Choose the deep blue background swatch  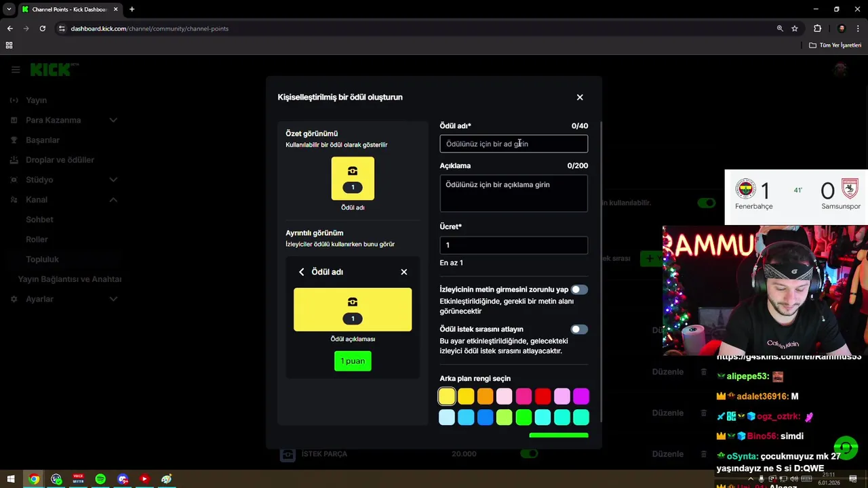[x=485, y=417]
